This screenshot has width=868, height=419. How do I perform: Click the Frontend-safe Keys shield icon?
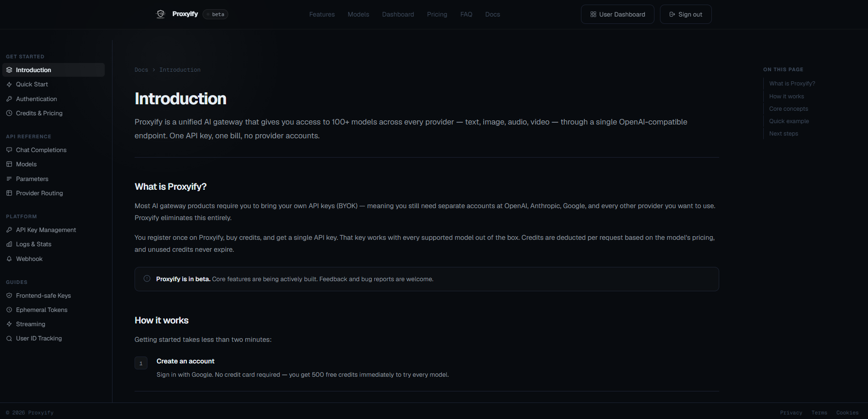pos(9,295)
